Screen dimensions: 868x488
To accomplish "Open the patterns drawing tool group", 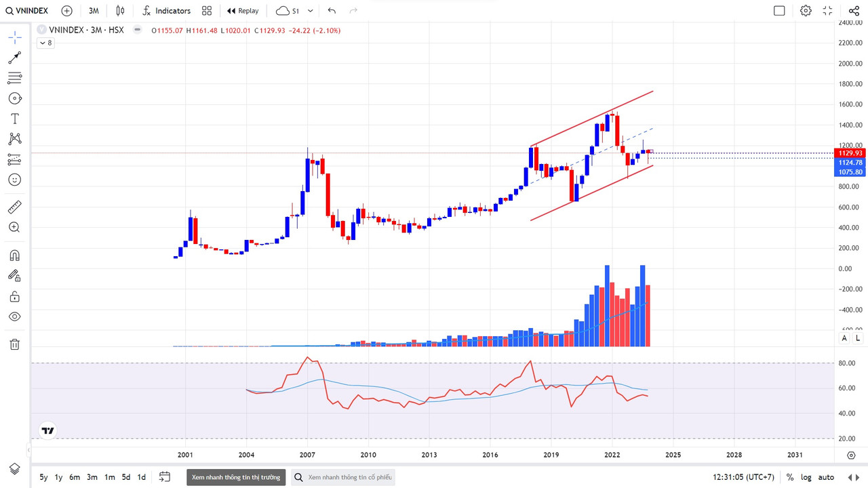I will (x=15, y=139).
